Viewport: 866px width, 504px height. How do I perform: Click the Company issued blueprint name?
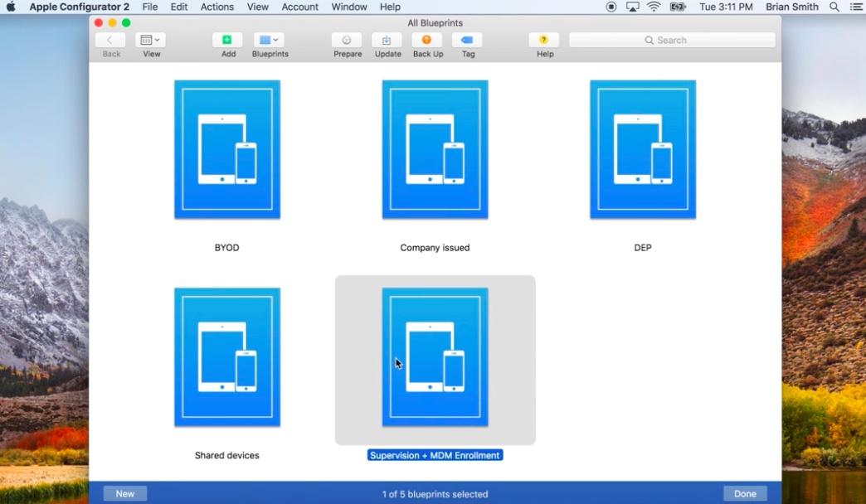pyautogui.click(x=435, y=248)
